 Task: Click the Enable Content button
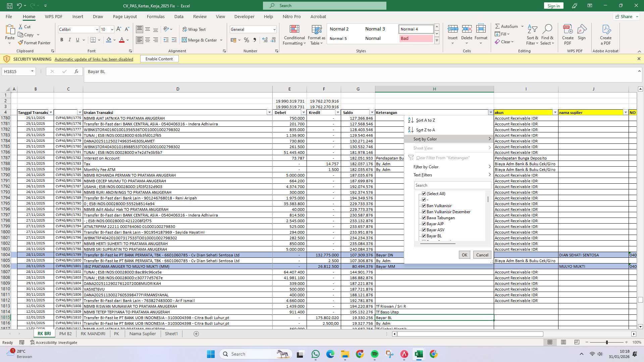tap(159, 59)
